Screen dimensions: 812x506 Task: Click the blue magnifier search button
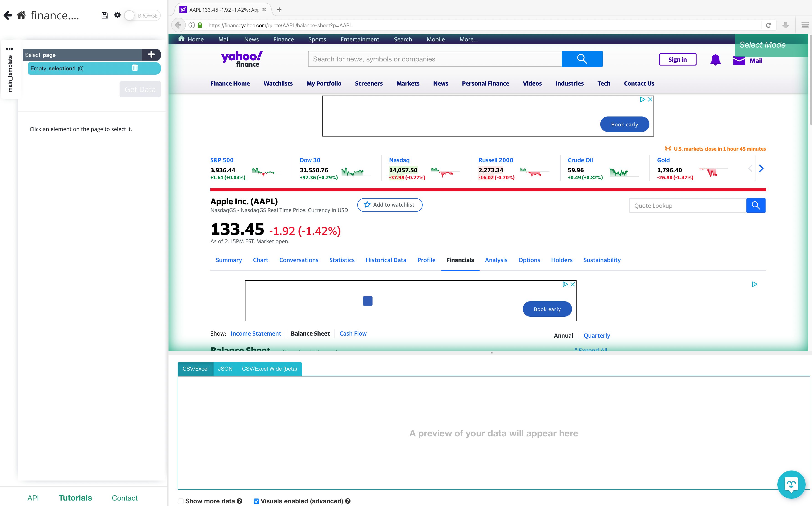pos(582,59)
